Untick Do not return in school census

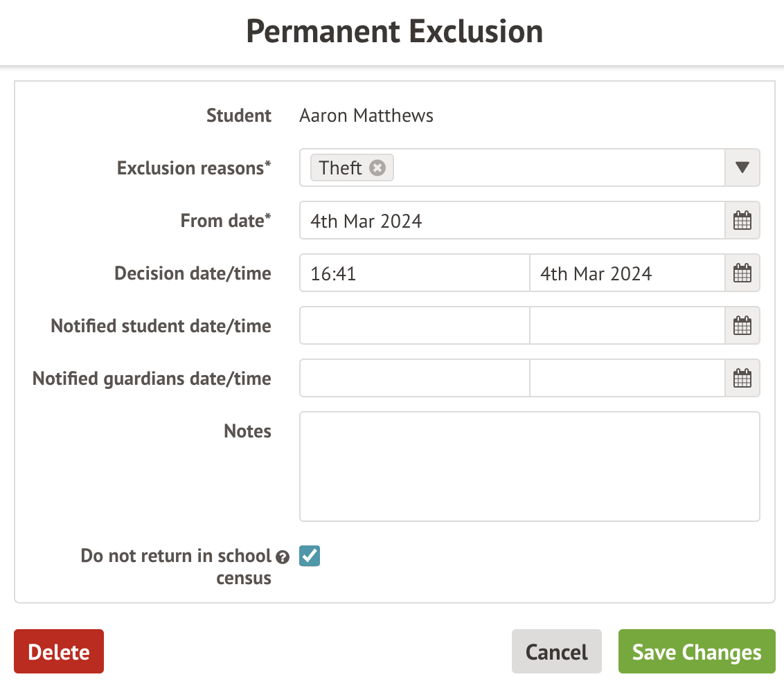coord(310,556)
